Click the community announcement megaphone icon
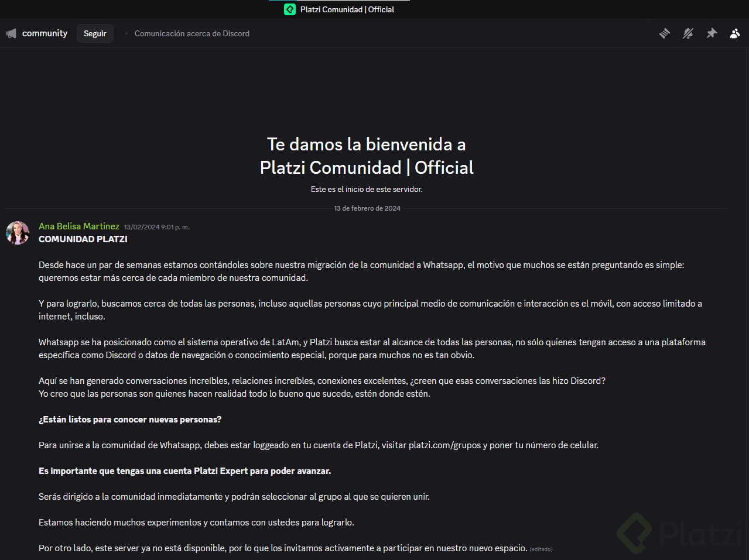The image size is (749, 560). (x=11, y=33)
